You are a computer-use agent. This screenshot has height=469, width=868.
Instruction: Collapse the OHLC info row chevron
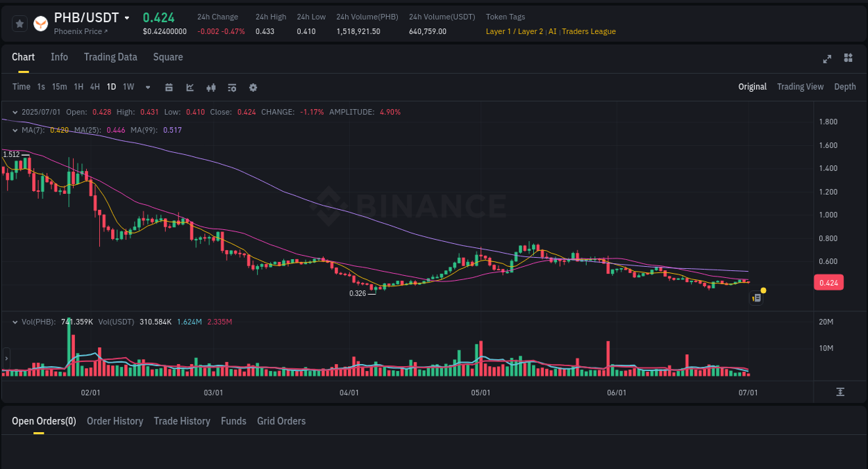click(14, 111)
